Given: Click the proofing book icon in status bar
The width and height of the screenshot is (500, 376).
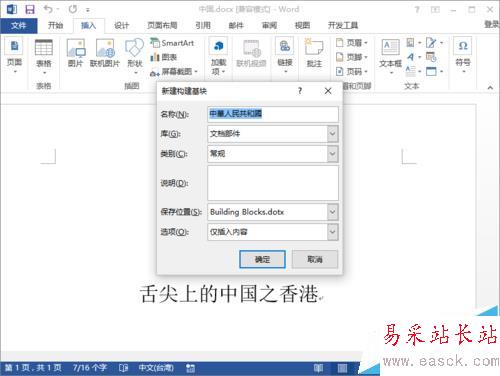Looking at the screenshot, I should coord(123,368).
